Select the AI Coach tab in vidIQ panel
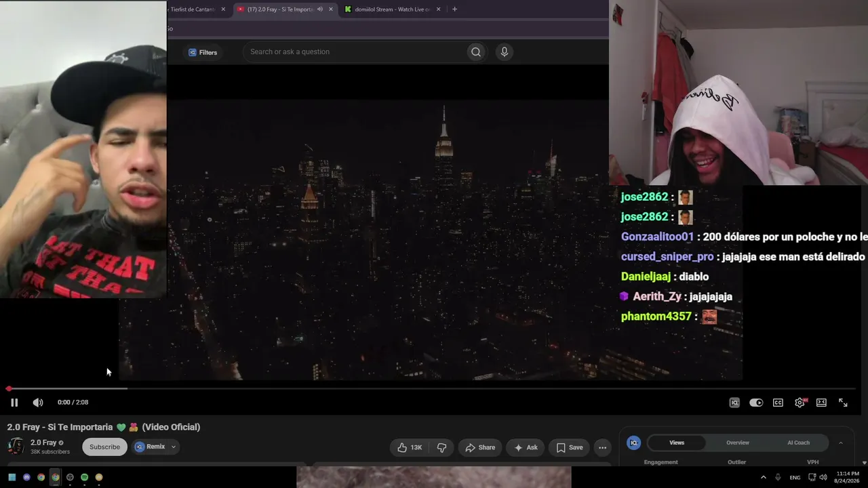Screen dimensions: 868x488 (x=798, y=443)
